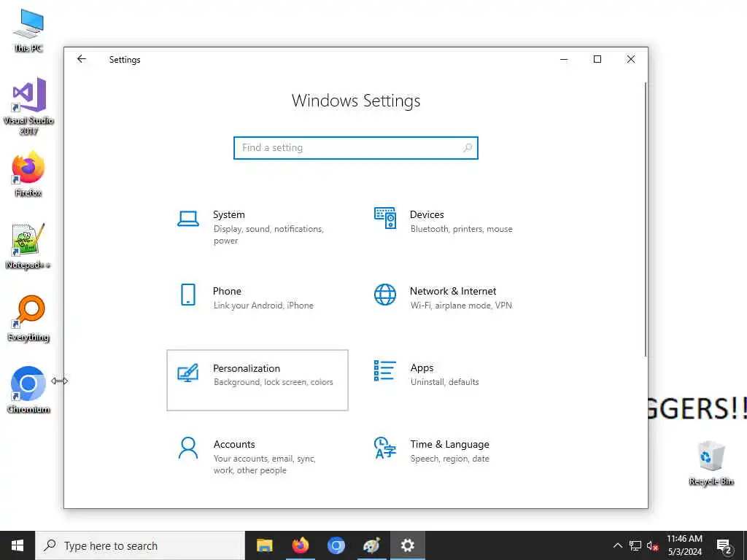This screenshot has width=747, height=560.
Task: Click the Find a setting search box
Action: point(356,147)
